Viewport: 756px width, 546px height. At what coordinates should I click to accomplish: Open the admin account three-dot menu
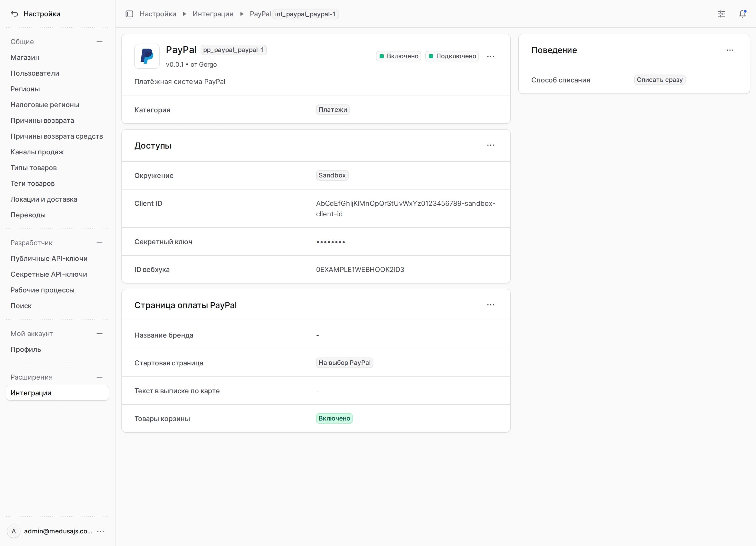point(101,531)
